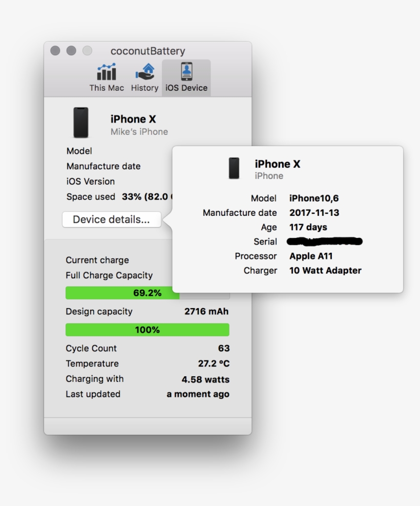Click the Full Charge Capacity 69.2% bar
This screenshot has height=506, width=420.
coord(147,293)
